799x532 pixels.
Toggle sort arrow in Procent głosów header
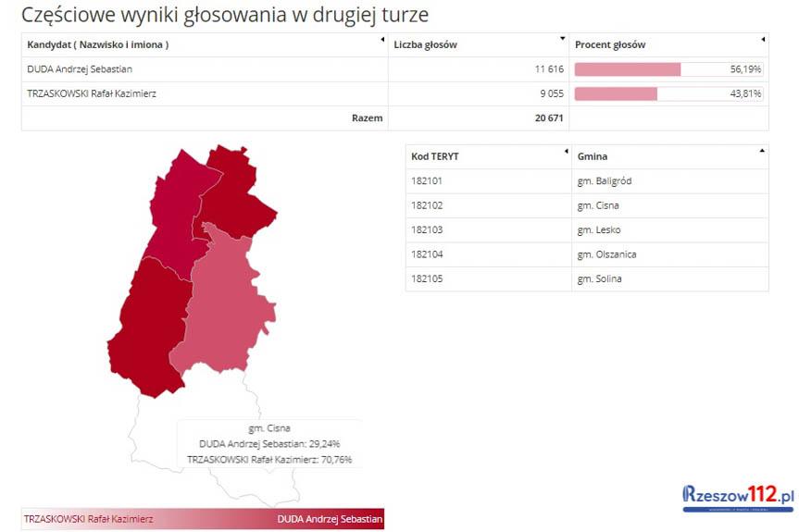(763, 40)
